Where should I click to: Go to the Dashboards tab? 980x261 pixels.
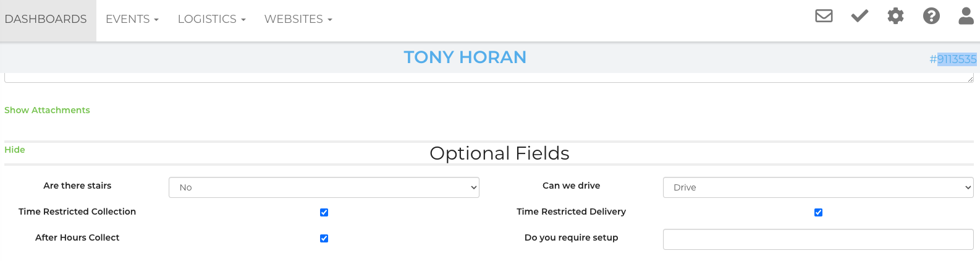click(x=46, y=19)
